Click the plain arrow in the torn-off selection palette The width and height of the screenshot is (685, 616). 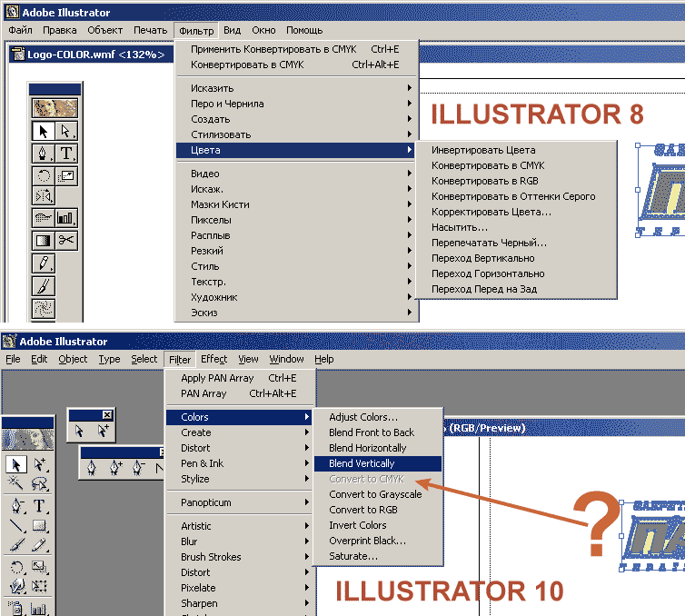80,431
